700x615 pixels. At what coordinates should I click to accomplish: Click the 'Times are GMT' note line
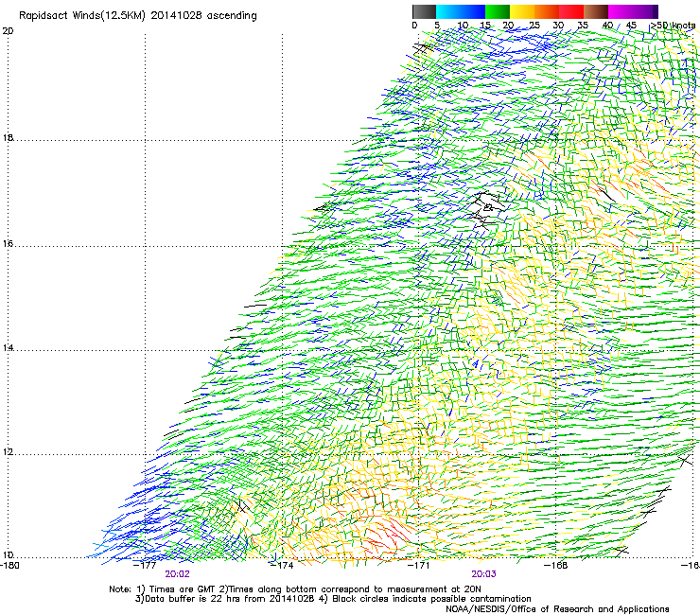click(295, 589)
